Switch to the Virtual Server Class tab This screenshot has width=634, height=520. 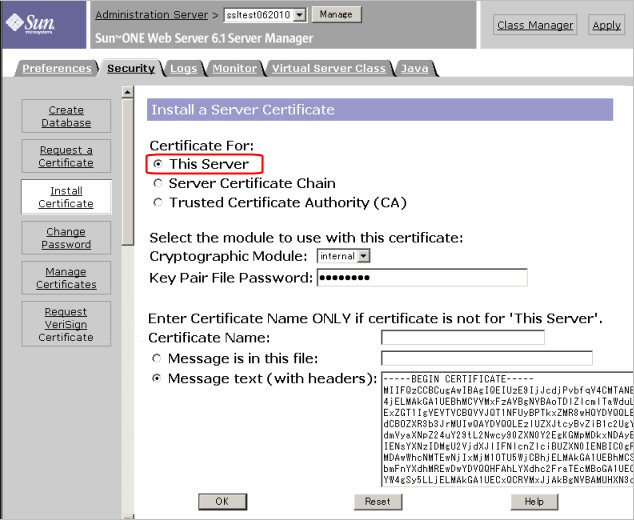pyautogui.click(x=329, y=68)
